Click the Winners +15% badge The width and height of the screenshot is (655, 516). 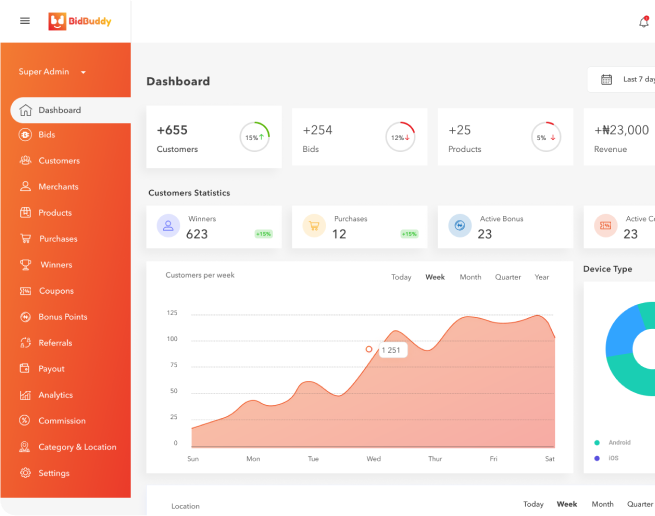tap(264, 234)
